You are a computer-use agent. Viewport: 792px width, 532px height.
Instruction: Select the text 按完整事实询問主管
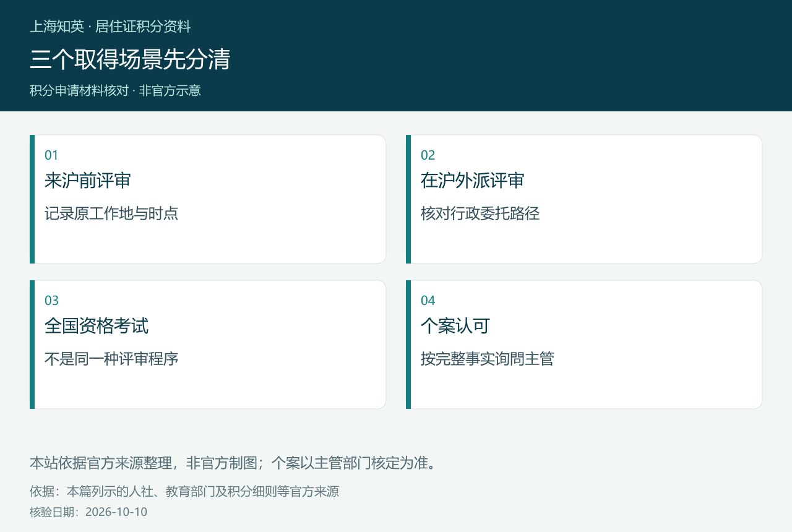[x=488, y=359]
